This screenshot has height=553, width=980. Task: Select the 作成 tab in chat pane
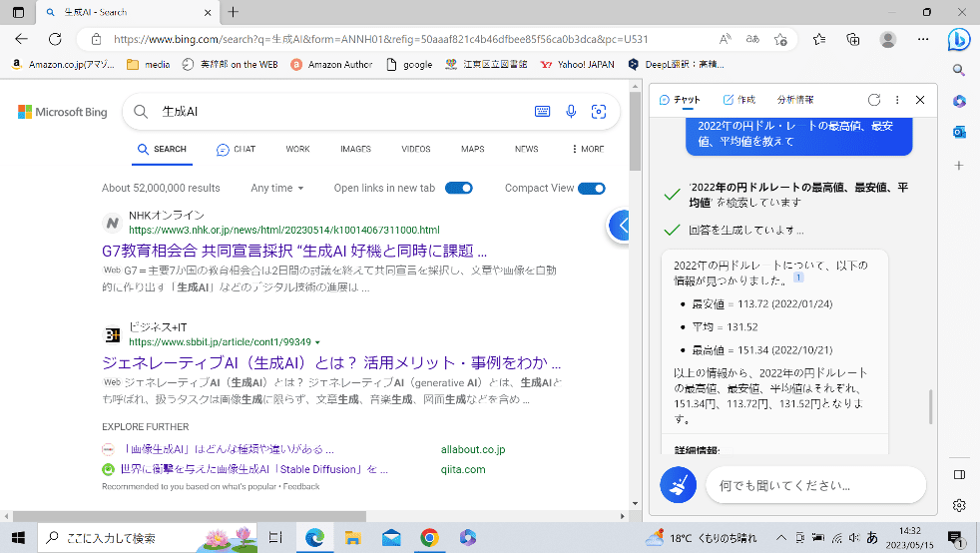point(738,100)
